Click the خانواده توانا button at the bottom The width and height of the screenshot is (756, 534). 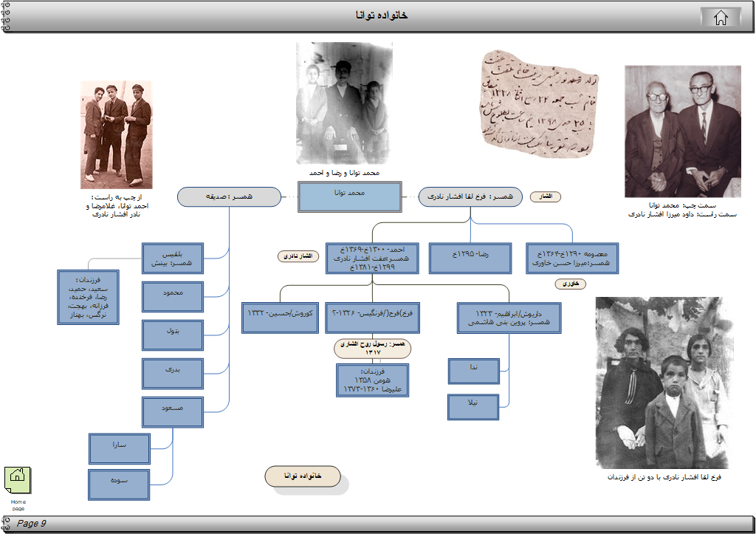click(x=303, y=476)
